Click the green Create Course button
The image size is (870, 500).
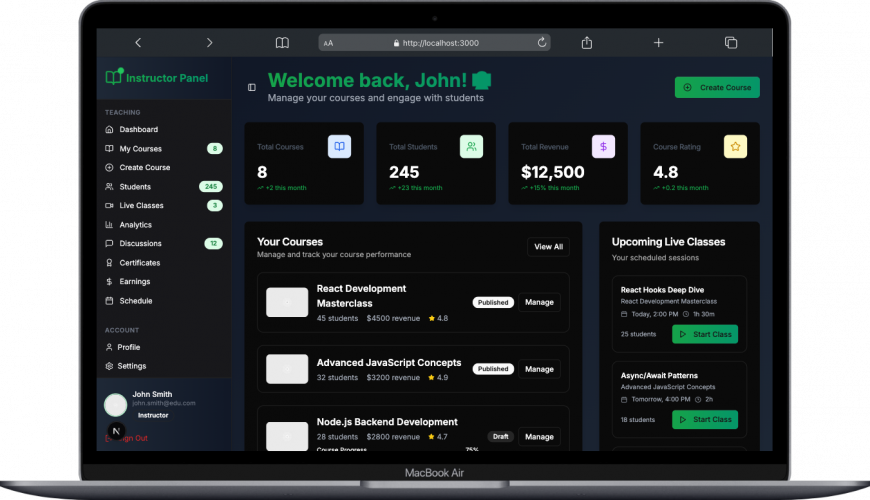717,87
